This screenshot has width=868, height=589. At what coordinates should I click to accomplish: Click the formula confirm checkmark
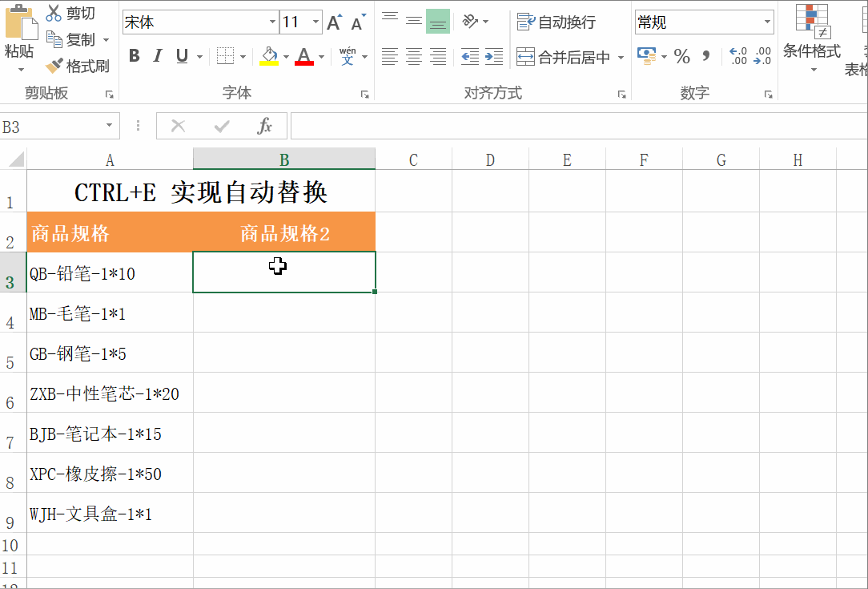[x=222, y=127]
